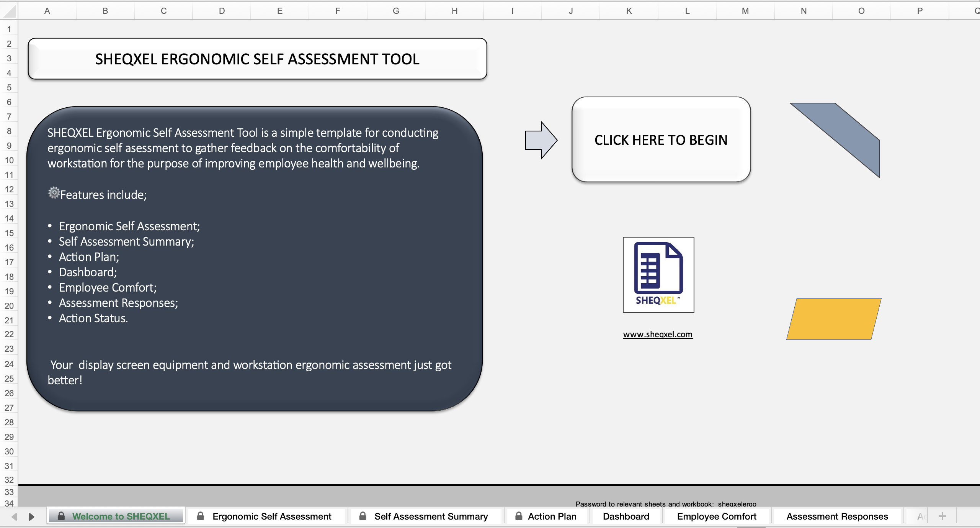Click the password note text at sheet bottom
Image resolution: width=980 pixels, height=528 pixels.
click(666, 503)
